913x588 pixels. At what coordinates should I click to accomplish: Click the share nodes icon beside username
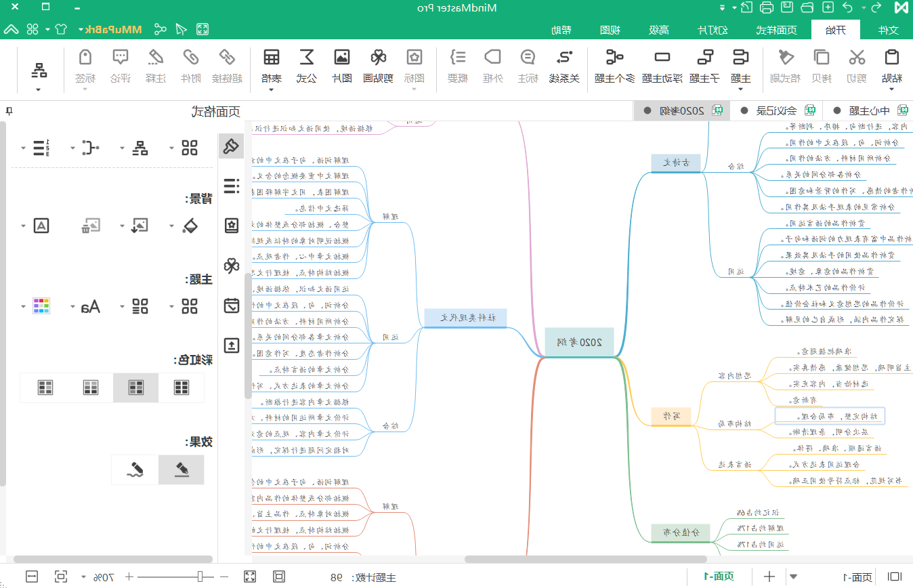(160, 29)
